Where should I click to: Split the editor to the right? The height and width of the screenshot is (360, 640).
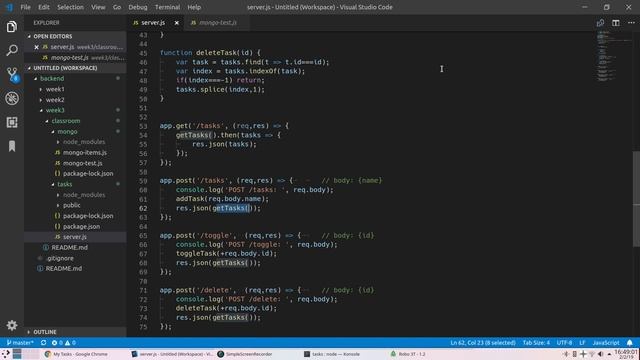616,23
